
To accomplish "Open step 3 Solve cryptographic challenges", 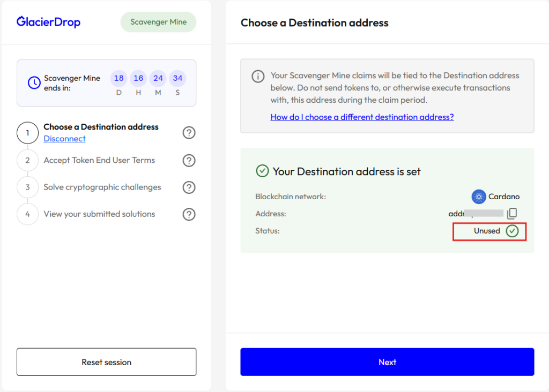I will pyautogui.click(x=102, y=187).
